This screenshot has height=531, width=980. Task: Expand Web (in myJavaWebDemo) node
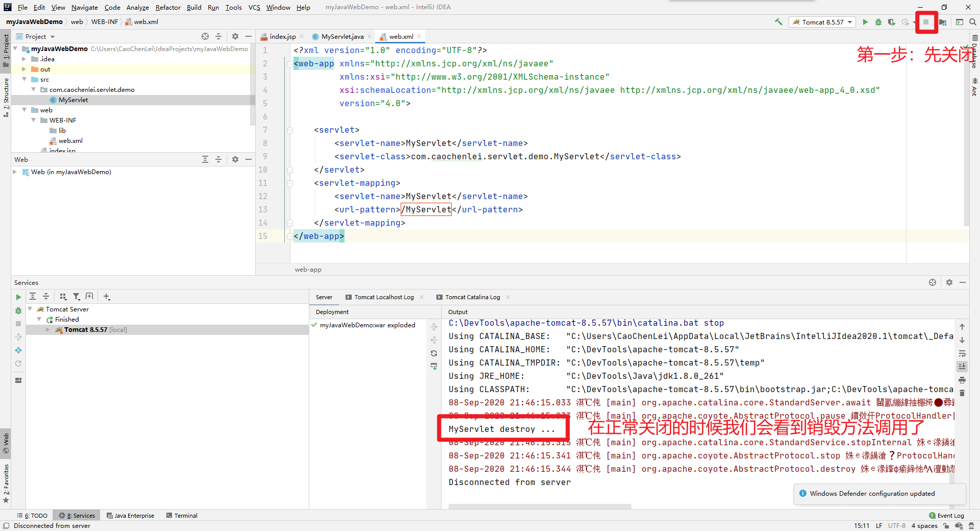15,172
